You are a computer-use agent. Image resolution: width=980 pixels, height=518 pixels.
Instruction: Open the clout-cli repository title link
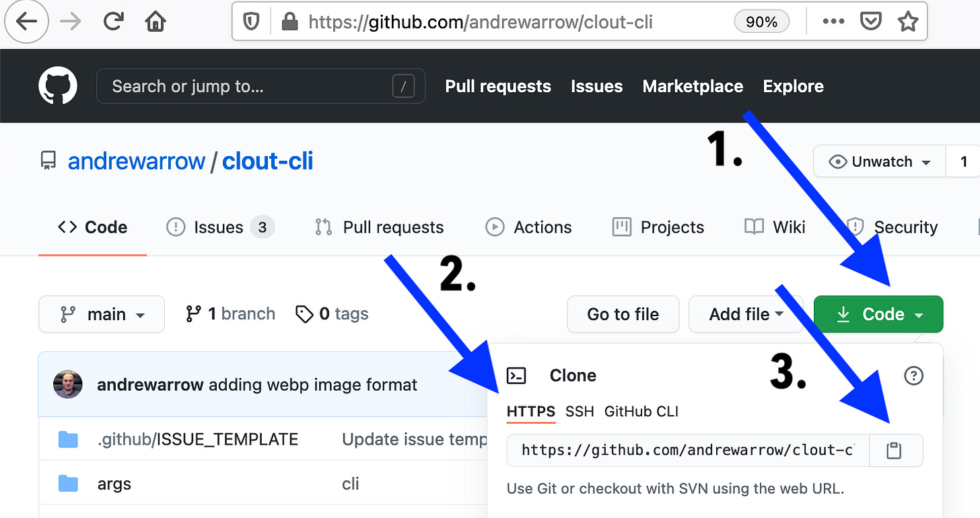[268, 161]
